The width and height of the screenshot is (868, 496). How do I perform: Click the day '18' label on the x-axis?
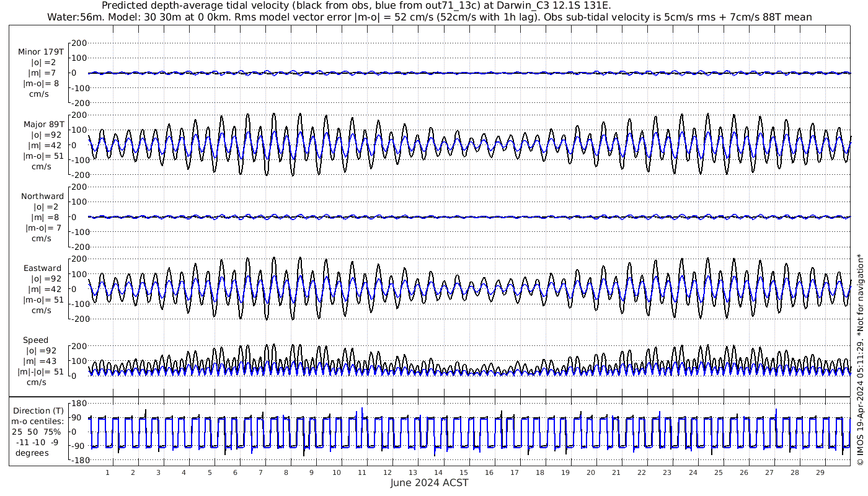point(540,472)
